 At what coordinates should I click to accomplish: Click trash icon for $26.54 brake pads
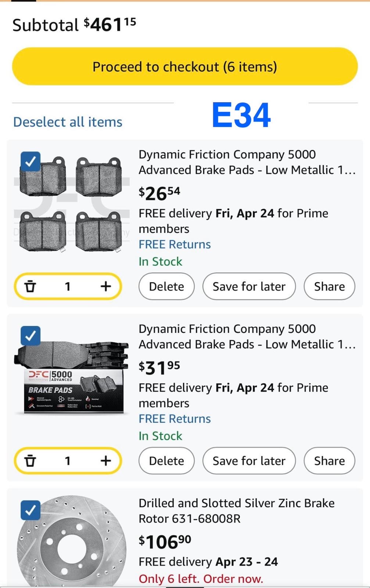(30, 286)
